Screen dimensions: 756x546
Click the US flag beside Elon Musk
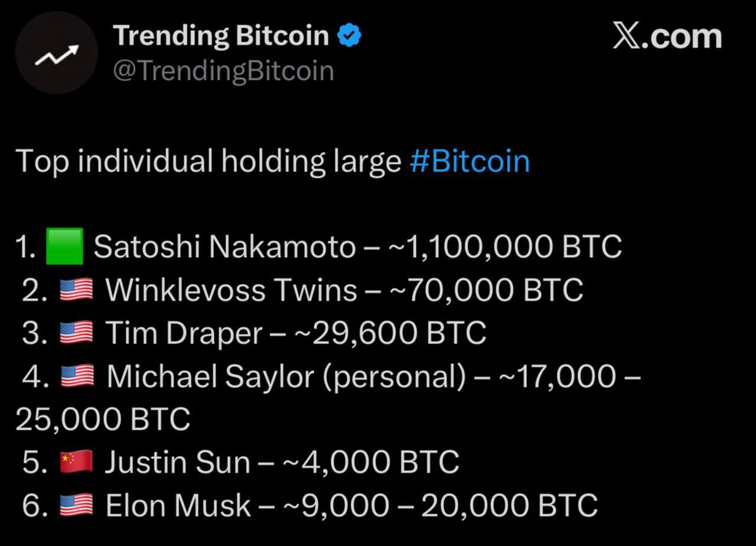click(x=76, y=505)
